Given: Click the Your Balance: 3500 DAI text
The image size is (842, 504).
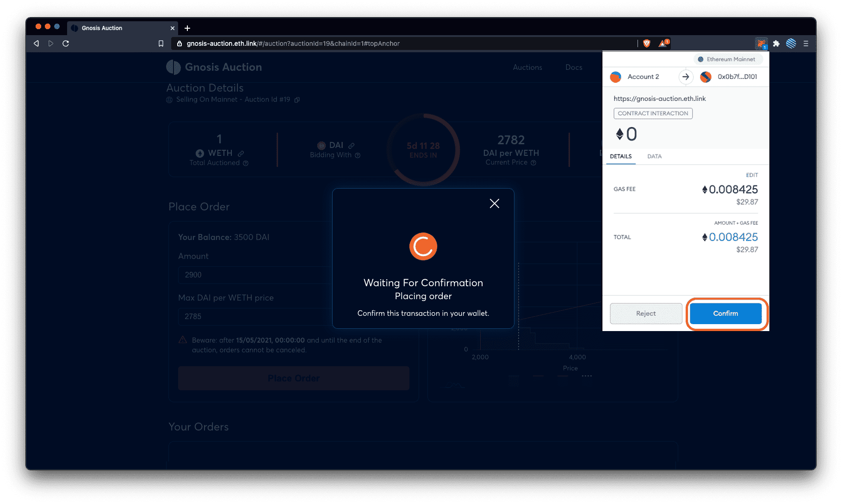Looking at the screenshot, I should [x=224, y=237].
